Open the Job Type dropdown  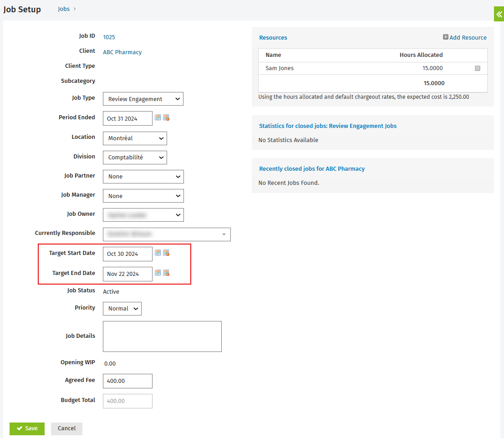pyautogui.click(x=143, y=99)
